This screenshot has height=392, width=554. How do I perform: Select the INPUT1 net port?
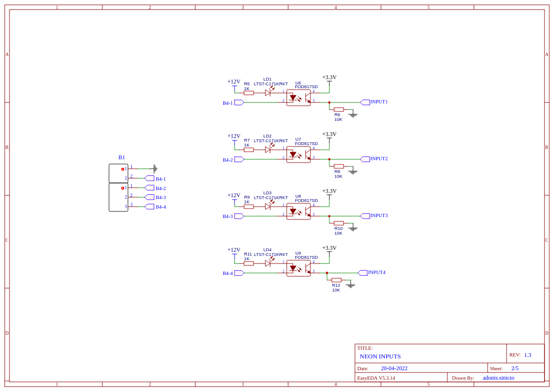coord(374,102)
